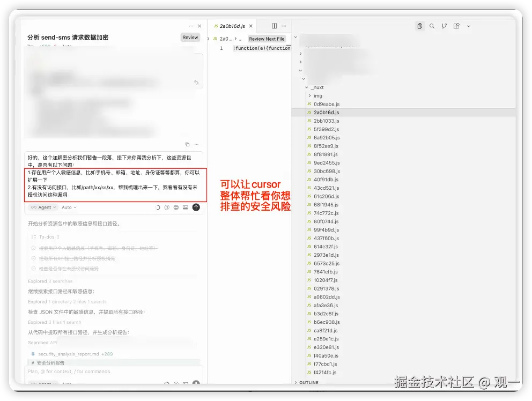Open file f4214fc.js

coord(325,373)
